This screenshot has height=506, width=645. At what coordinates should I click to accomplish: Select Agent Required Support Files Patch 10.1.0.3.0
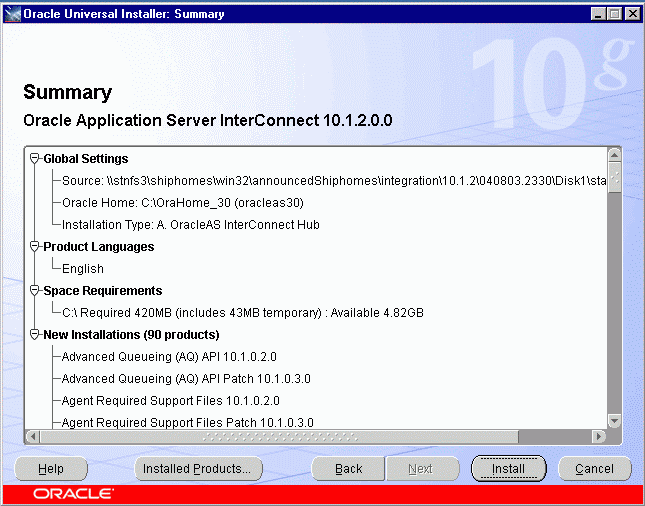(188, 422)
